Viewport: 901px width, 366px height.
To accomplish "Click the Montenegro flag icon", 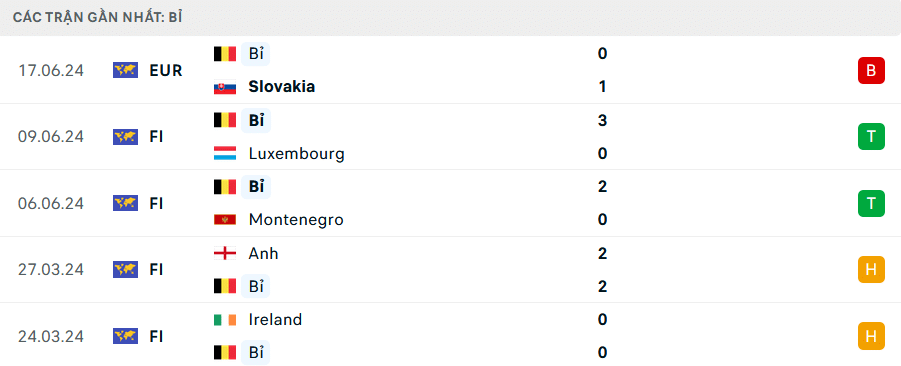I will tap(225, 219).
